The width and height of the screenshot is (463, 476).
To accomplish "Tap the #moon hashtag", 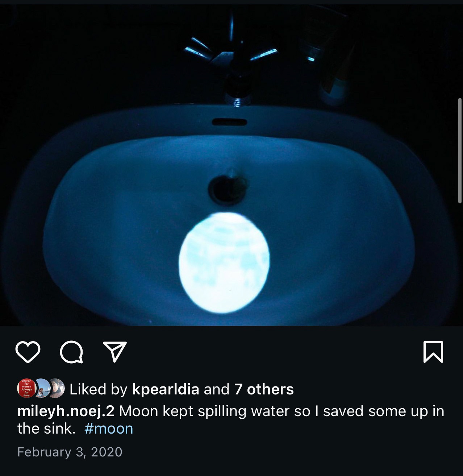I will click(x=109, y=429).
